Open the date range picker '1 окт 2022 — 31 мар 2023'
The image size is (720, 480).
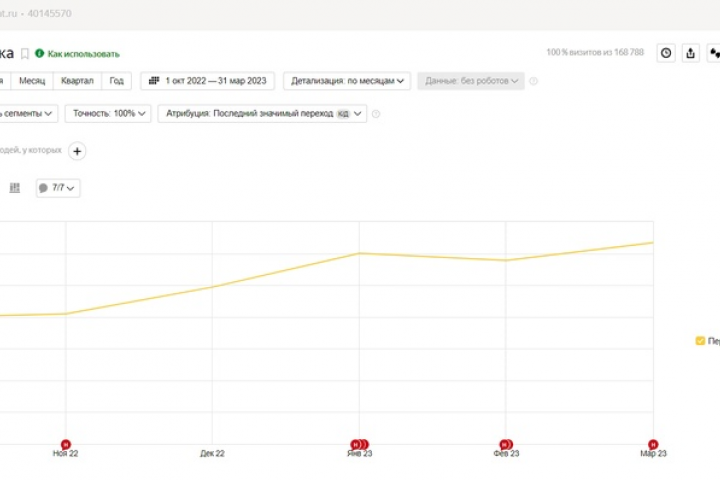[207, 81]
